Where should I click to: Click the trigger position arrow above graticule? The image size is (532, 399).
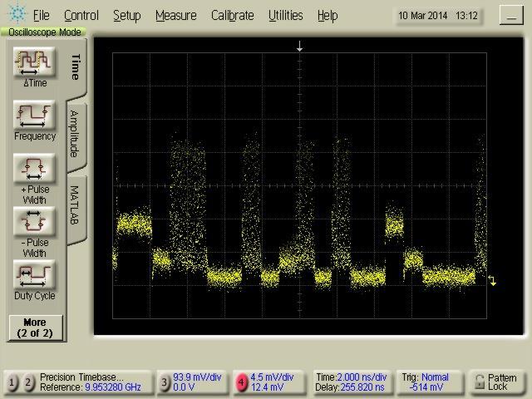299,47
